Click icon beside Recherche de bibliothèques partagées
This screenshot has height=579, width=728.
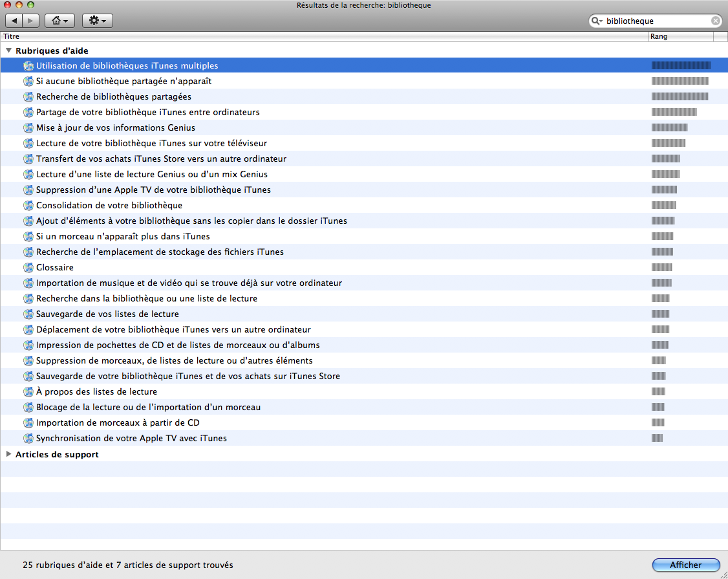point(28,96)
